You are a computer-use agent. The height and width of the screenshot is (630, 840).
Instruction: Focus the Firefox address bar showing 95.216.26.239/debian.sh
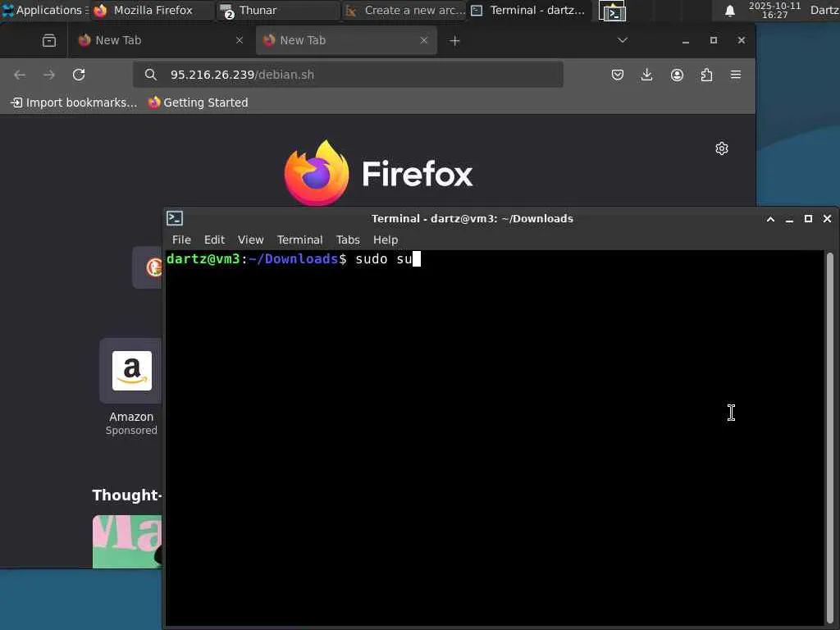[348, 75]
